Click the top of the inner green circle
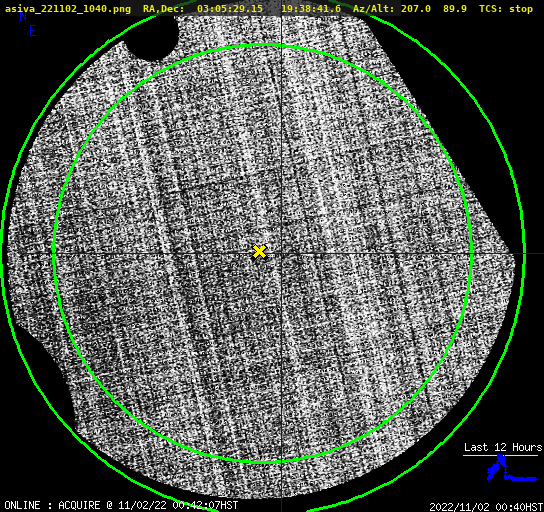The height and width of the screenshot is (512, 544). [x=263, y=45]
